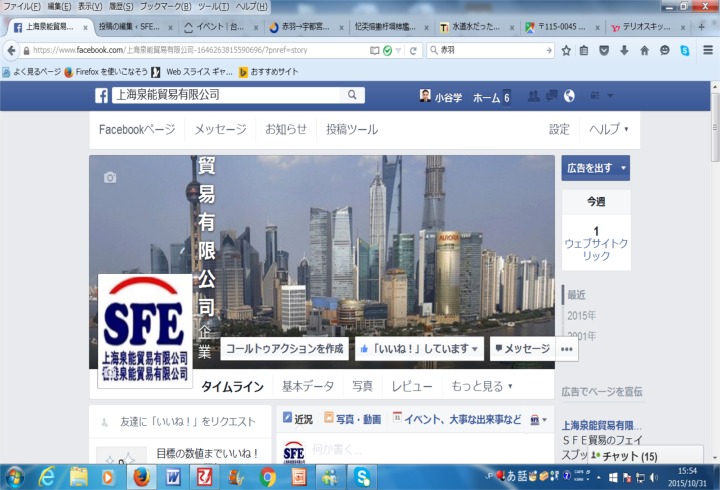The image size is (720, 490).
Task: Open 設定 page settings
Action: pyautogui.click(x=559, y=130)
